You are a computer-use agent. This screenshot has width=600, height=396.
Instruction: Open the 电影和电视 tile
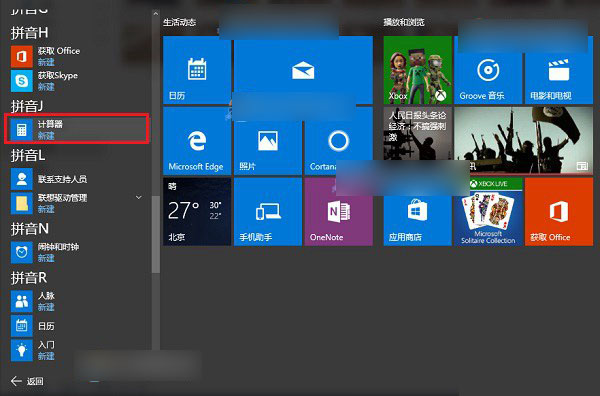(x=559, y=70)
